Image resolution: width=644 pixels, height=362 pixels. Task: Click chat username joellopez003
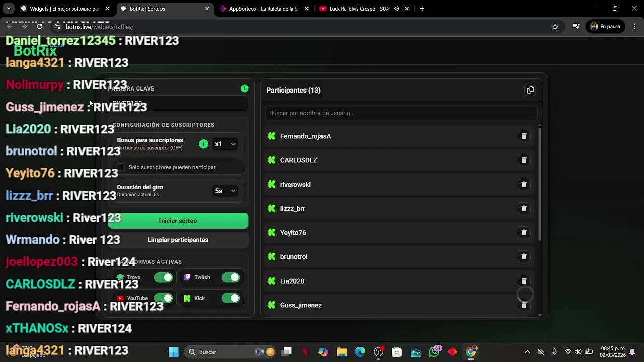(x=42, y=262)
